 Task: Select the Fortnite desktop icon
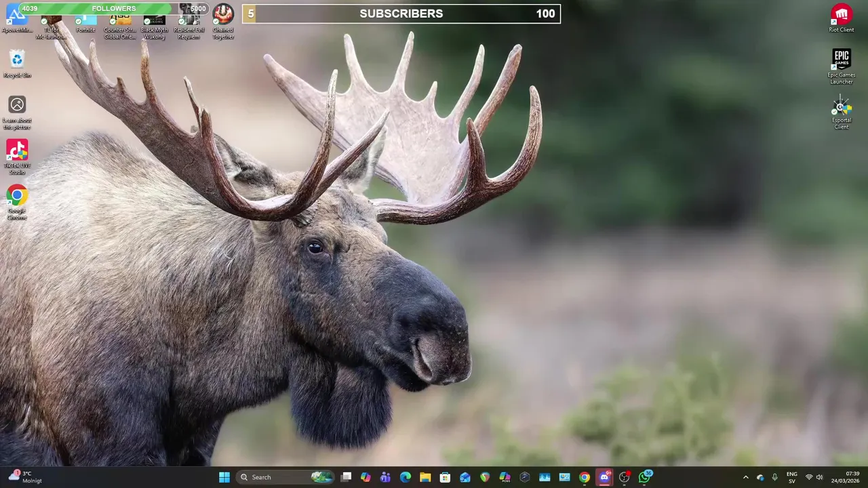tap(85, 24)
